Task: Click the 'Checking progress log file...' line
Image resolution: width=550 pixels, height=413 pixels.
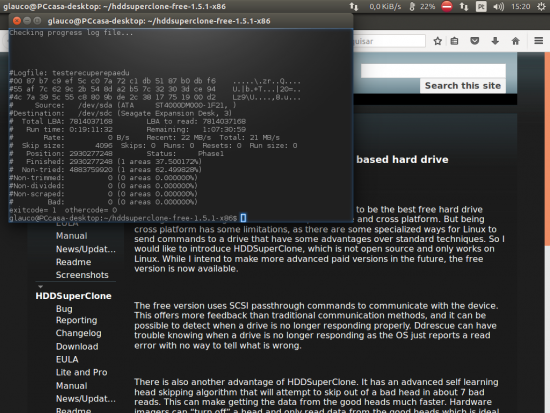Action: (x=71, y=33)
